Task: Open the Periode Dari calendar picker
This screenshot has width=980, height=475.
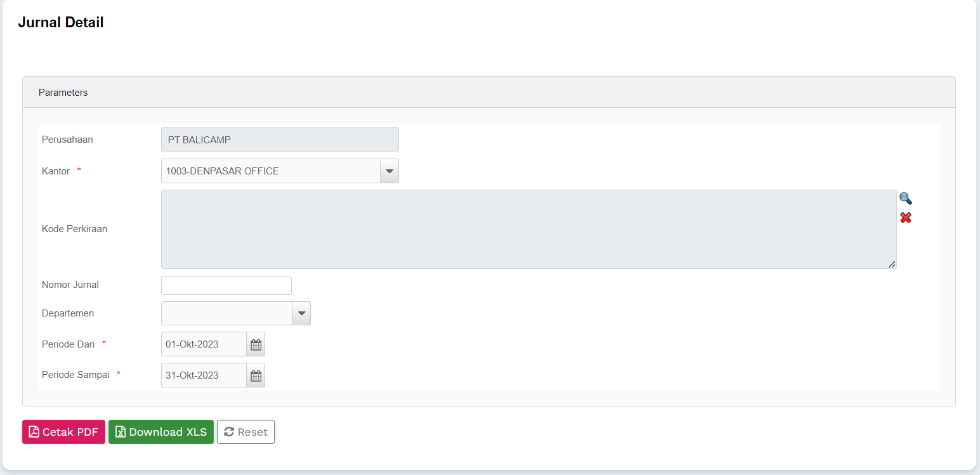Action: [256, 344]
